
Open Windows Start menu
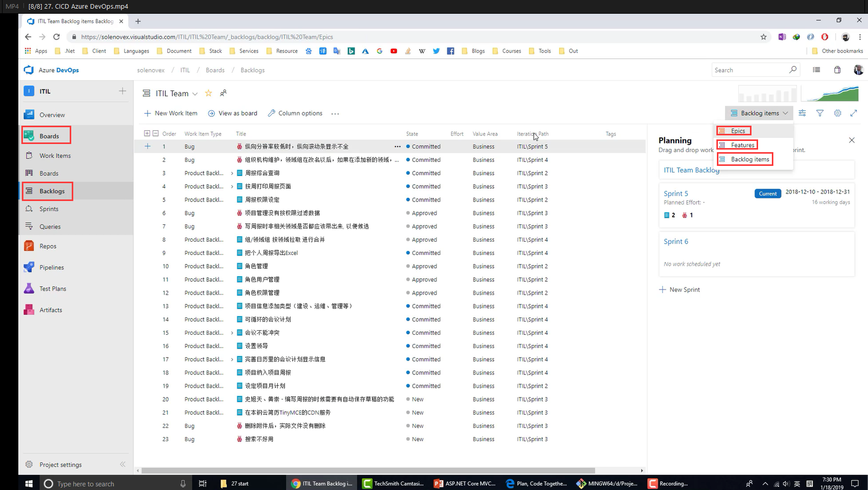(x=29, y=483)
